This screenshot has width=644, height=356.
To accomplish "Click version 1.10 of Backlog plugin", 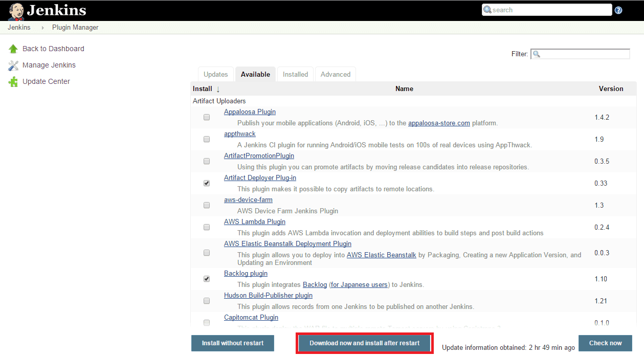I will (601, 279).
